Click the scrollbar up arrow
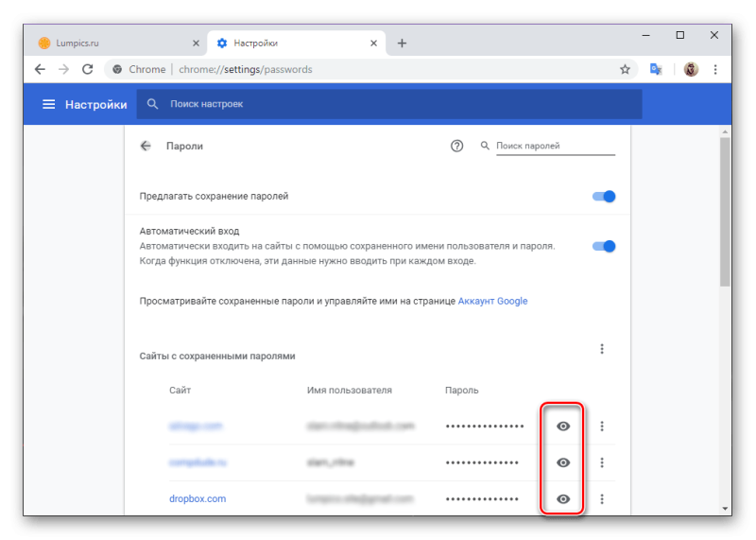The width and height of the screenshot is (756, 540). 725,131
